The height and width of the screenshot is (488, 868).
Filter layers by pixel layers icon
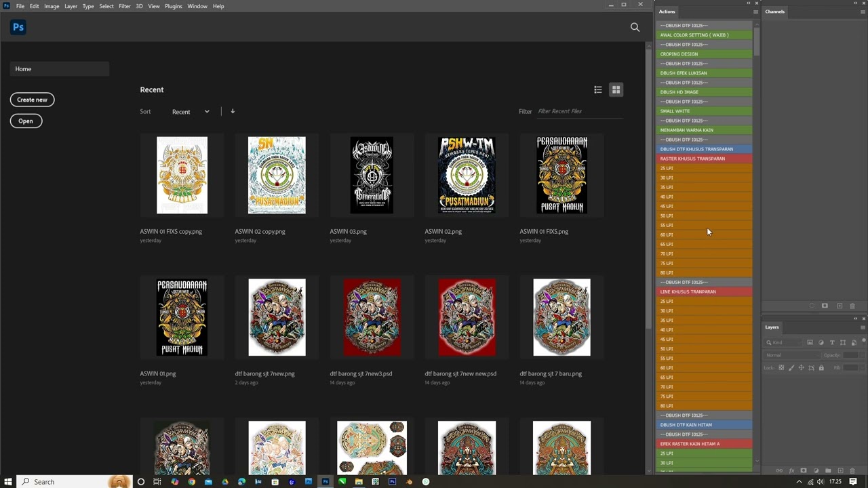click(x=810, y=342)
